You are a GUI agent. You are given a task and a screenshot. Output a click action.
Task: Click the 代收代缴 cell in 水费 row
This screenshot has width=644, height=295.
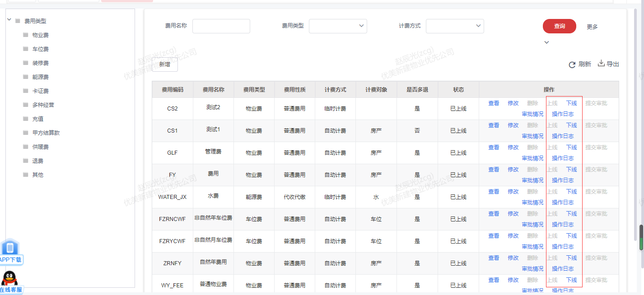coord(294,197)
